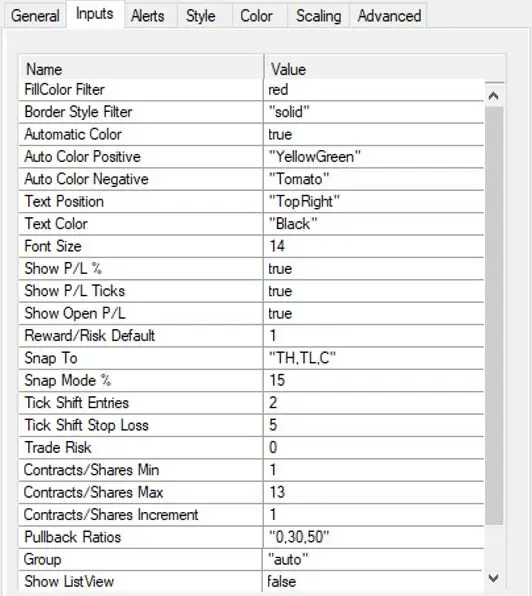
Task: Change the Border Style Filter solid value
Action: click(374, 112)
